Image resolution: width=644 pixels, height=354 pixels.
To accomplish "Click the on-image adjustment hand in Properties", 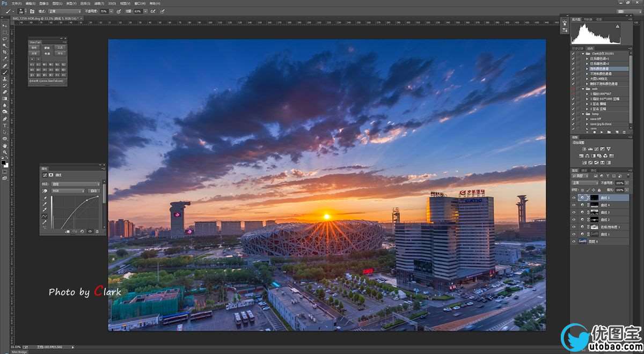I will point(45,191).
